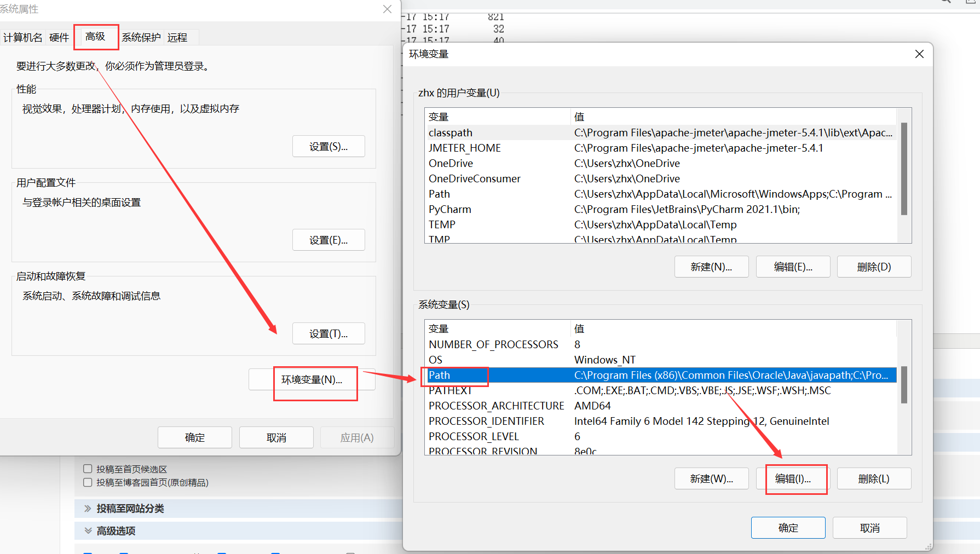
Task: Select the OneDriveConsumer user variable
Action: 661,178
